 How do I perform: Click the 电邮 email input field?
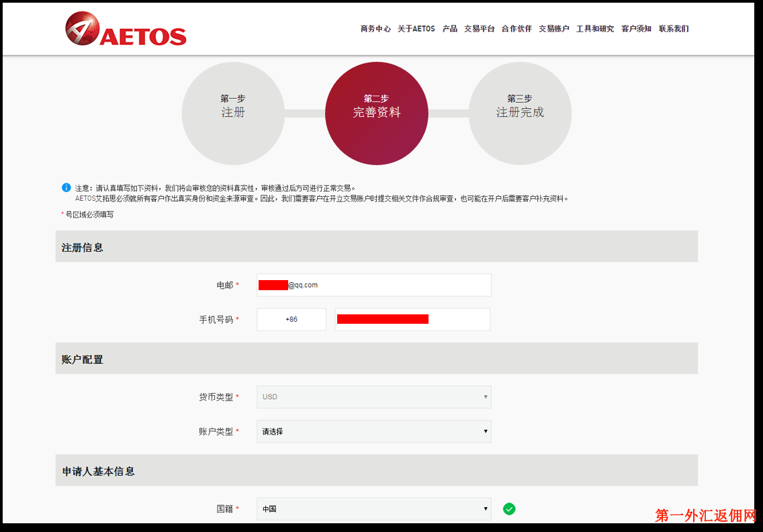click(374, 285)
